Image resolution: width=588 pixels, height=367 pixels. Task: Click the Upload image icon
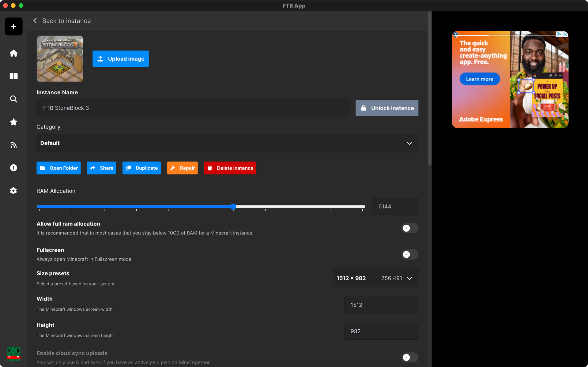[100, 59]
